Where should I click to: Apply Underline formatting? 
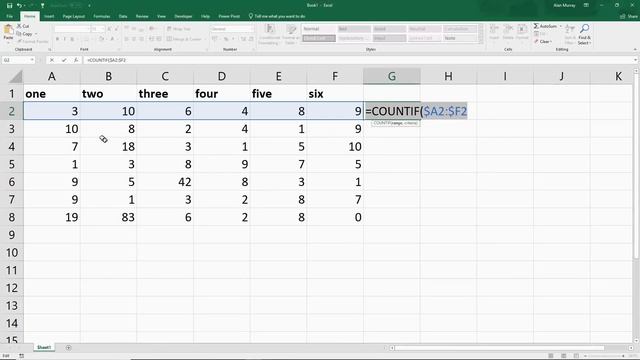click(72, 39)
